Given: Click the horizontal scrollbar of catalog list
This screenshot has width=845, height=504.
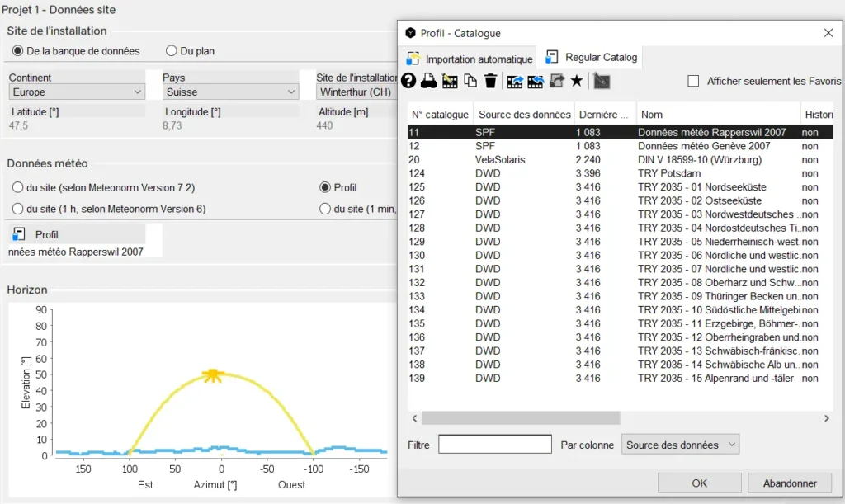Looking at the screenshot, I should (520, 418).
